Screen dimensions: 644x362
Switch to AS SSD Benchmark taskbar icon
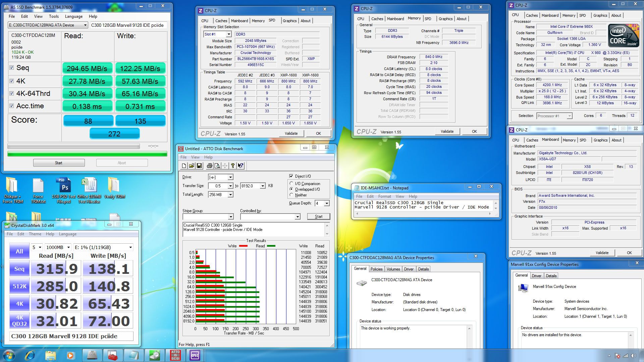click(92, 355)
